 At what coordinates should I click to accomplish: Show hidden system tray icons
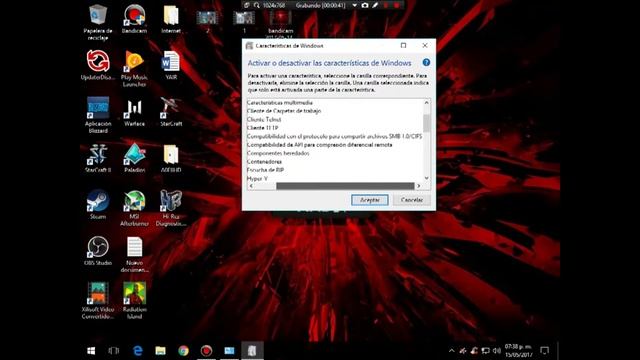(451, 351)
